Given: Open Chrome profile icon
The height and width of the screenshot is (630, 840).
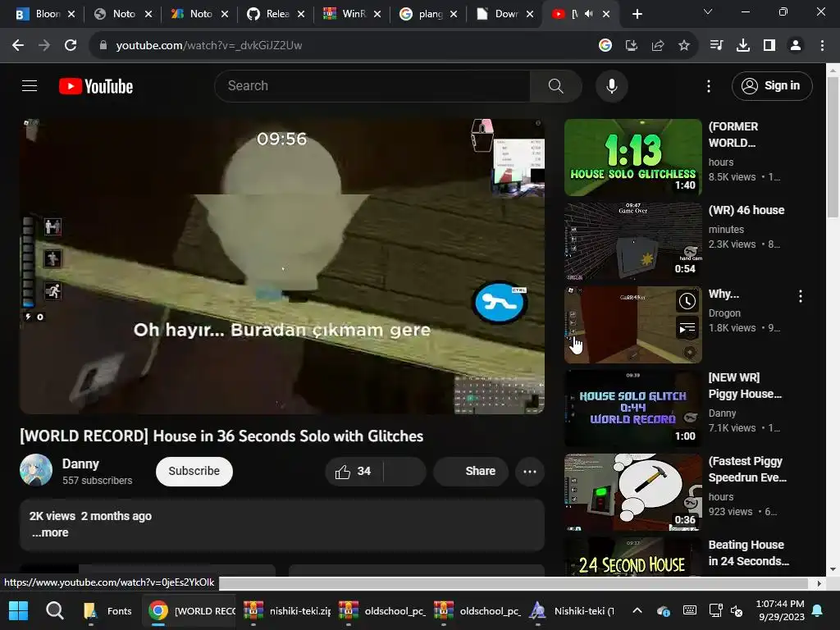Looking at the screenshot, I should click(795, 46).
